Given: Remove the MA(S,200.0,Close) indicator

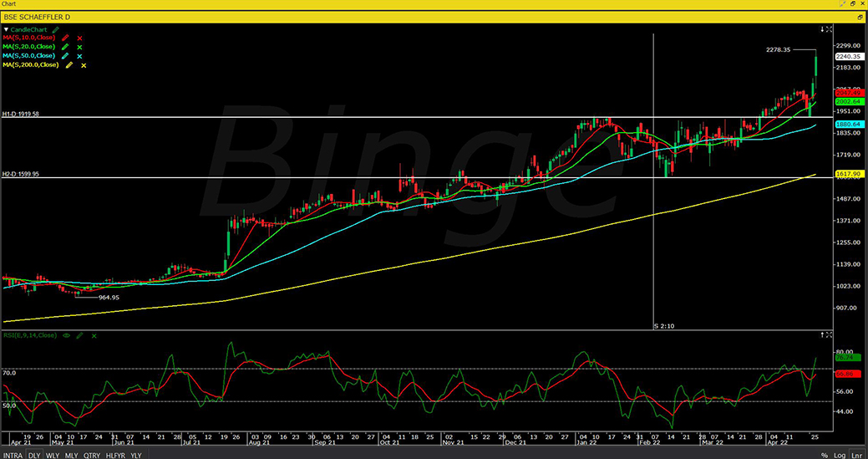Looking at the screenshot, I should (x=84, y=65).
